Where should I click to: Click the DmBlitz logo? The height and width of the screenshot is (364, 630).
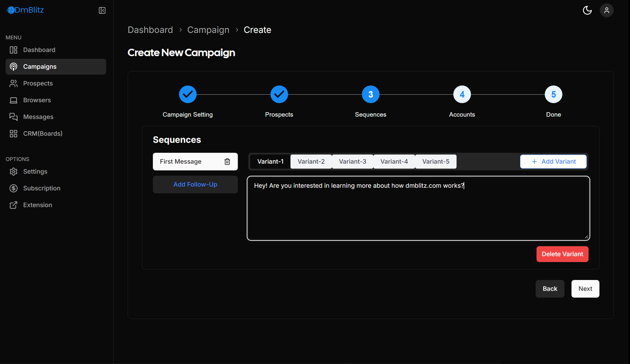click(25, 10)
